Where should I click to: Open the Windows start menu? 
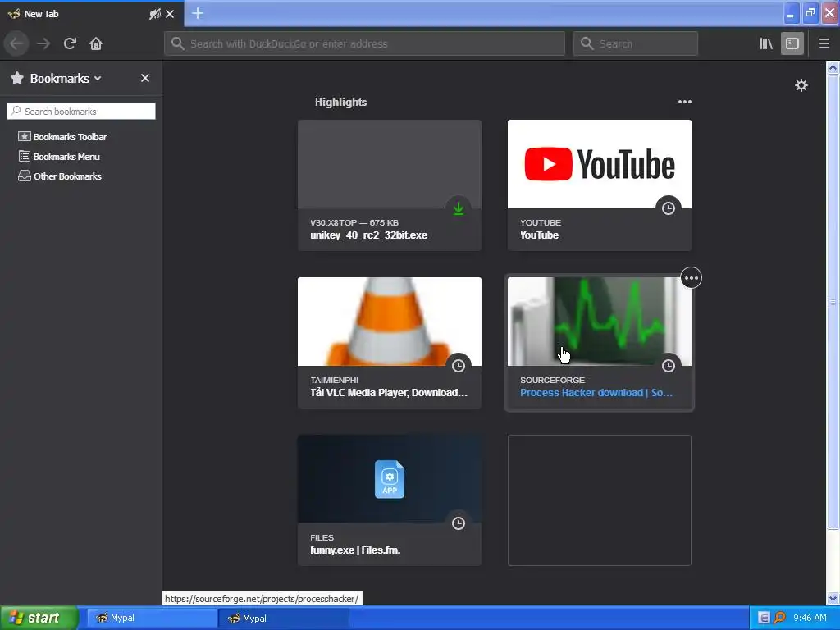pyautogui.click(x=39, y=618)
